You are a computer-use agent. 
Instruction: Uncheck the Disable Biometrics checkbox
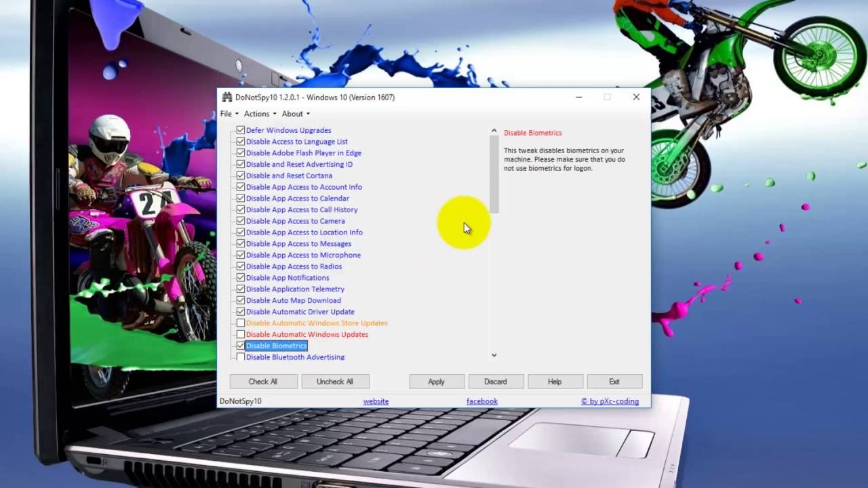241,346
